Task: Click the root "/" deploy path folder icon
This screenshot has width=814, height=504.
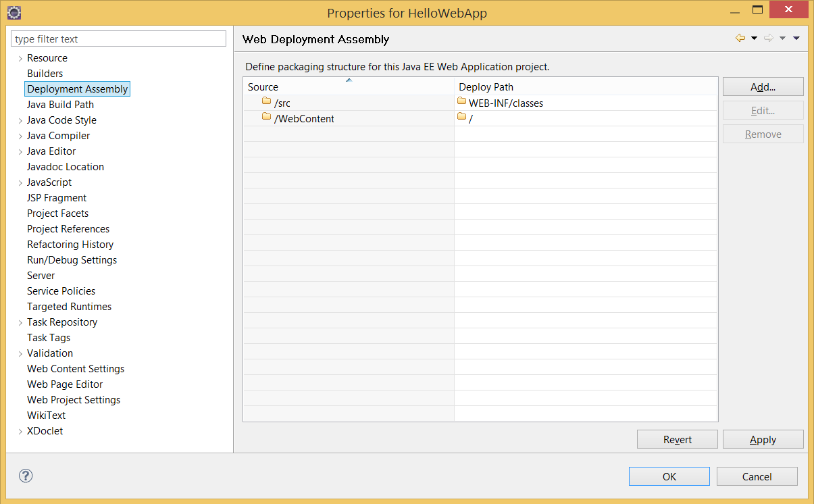Action: [462, 118]
